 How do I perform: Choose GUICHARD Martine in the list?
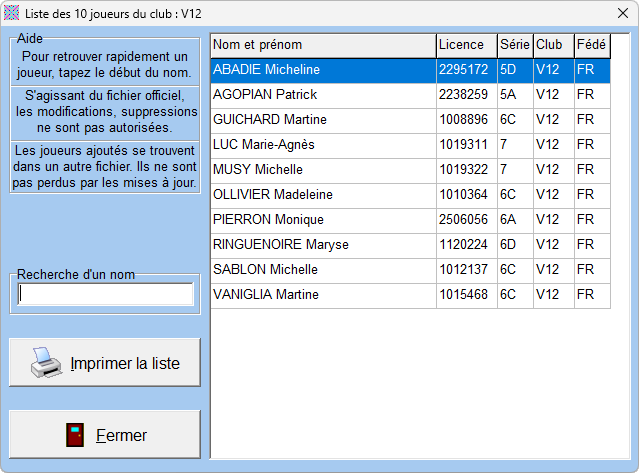click(x=323, y=120)
